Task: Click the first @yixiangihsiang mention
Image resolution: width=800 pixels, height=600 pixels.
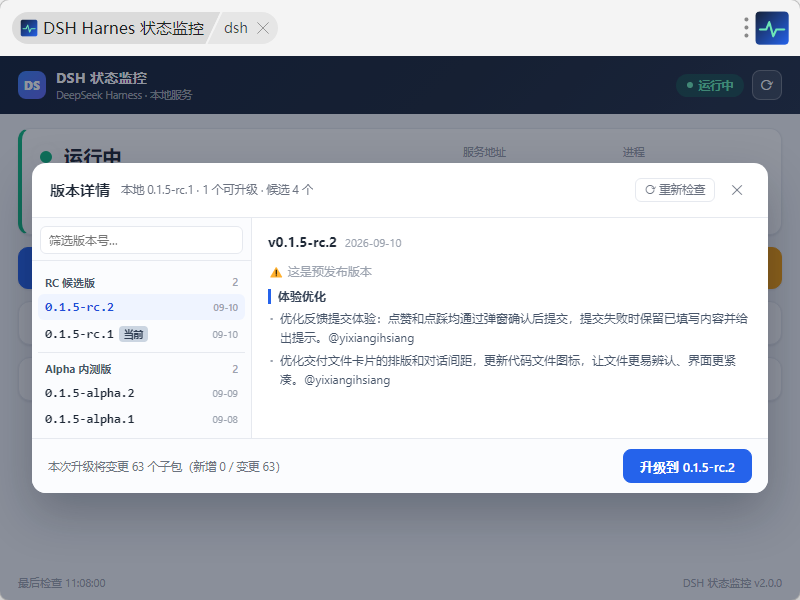Action: tap(371, 338)
